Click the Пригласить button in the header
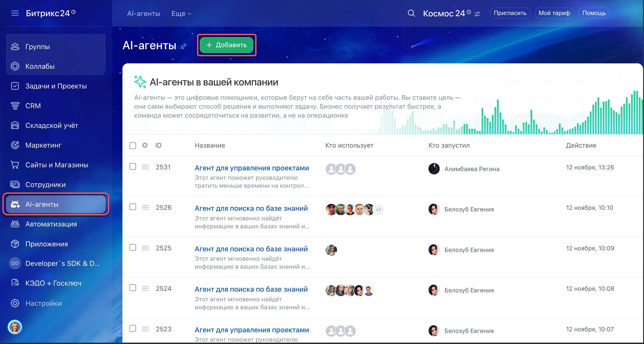Viewport: 644px width, 344px height. [510, 13]
